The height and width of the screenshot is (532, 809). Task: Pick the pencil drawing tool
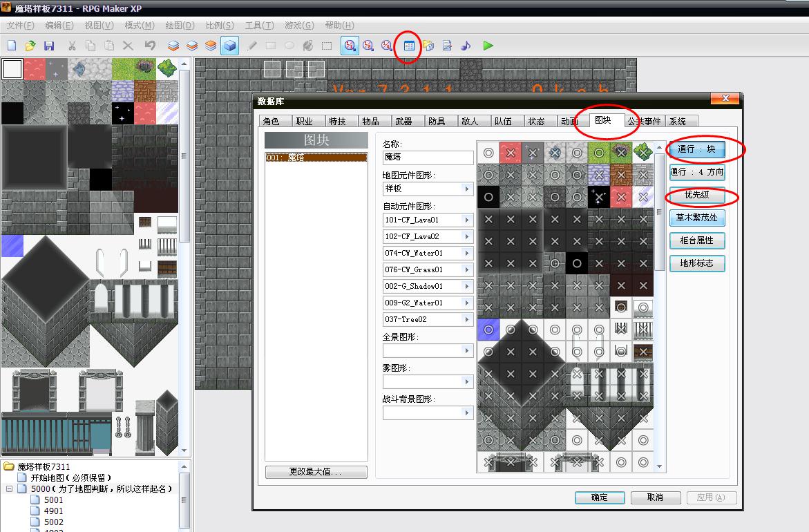pos(251,46)
